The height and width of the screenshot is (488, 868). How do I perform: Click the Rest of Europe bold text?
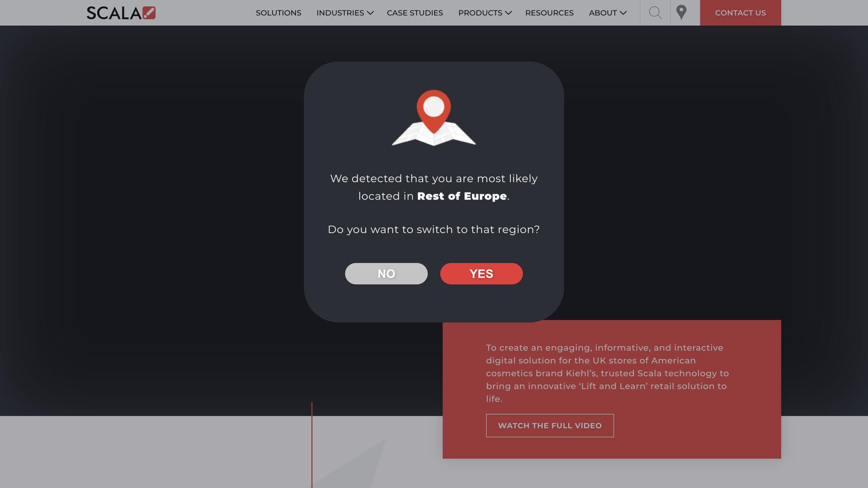tap(462, 196)
